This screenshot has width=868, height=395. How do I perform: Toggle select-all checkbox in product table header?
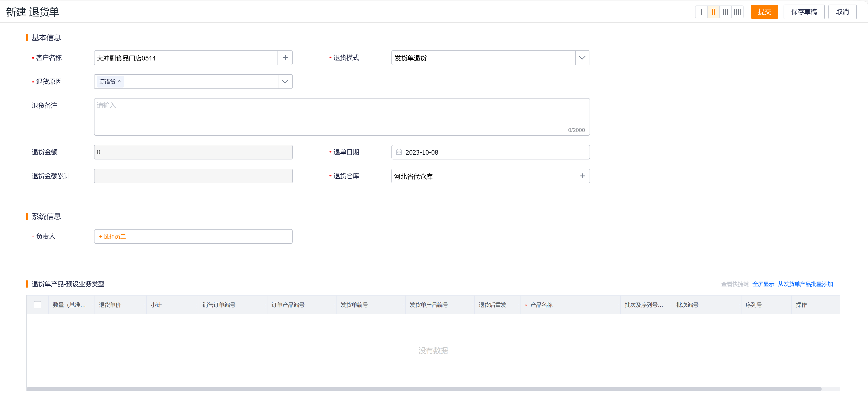pos(37,304)
